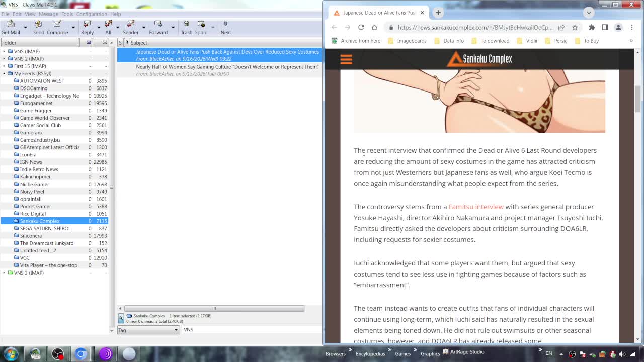644x362 pixels.
Task: Click the Send toolbar icon
Action: (38, 27)
